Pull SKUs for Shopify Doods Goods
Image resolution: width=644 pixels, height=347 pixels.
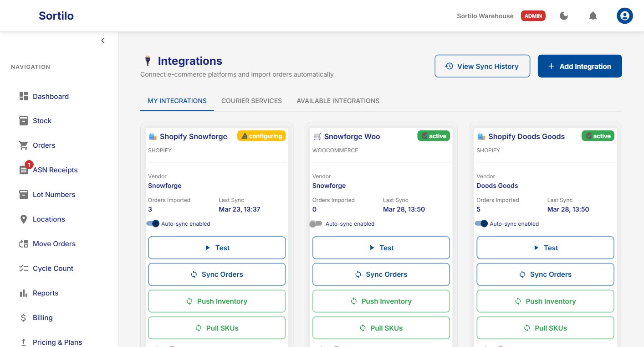tap(545, 328)
